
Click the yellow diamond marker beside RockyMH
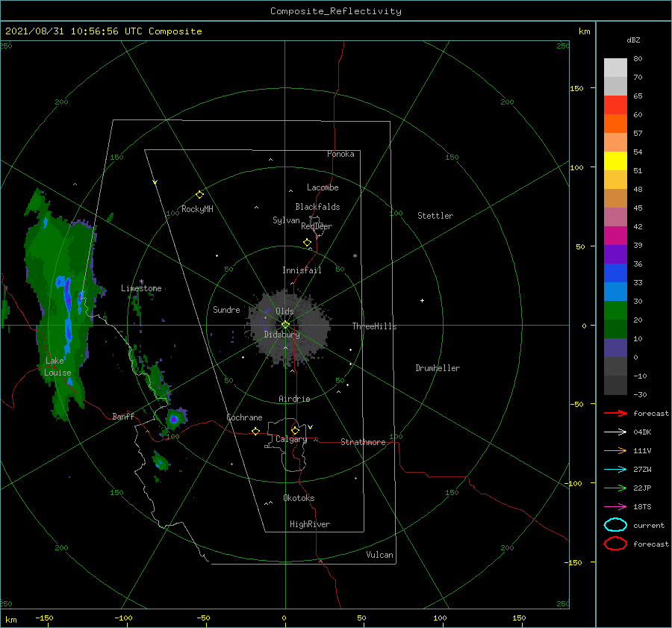coord(199,195)
